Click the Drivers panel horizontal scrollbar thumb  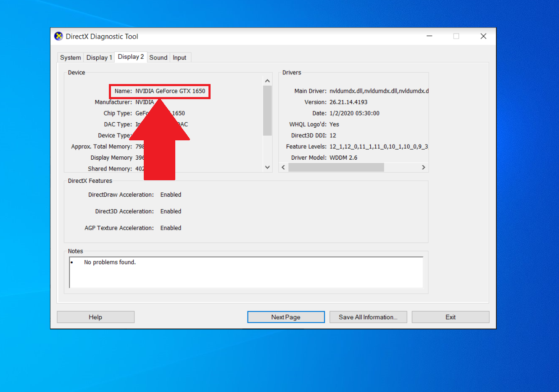pos(336,167)
